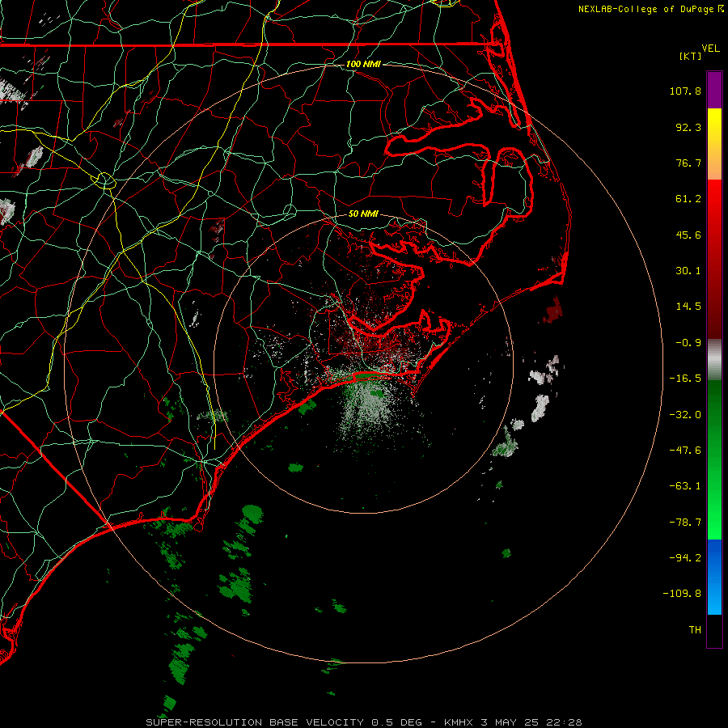Pick the red segment of velocity scale

coord(714,259)
